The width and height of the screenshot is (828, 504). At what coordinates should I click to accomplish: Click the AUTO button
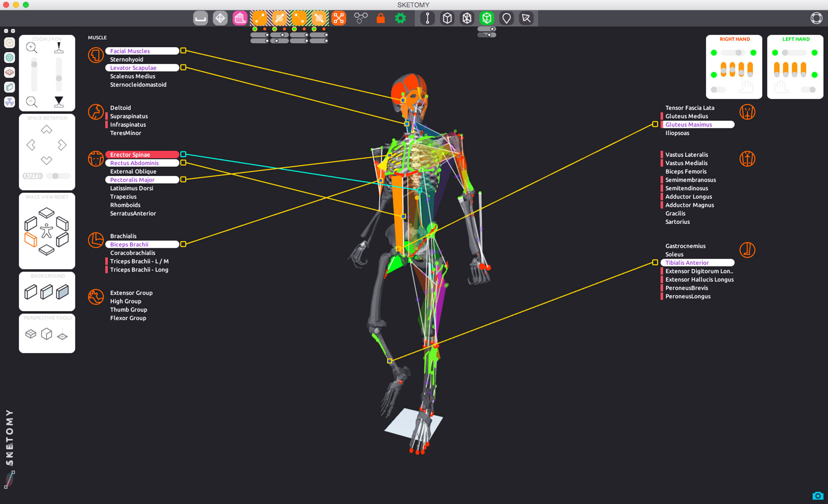tap(33, 176)
